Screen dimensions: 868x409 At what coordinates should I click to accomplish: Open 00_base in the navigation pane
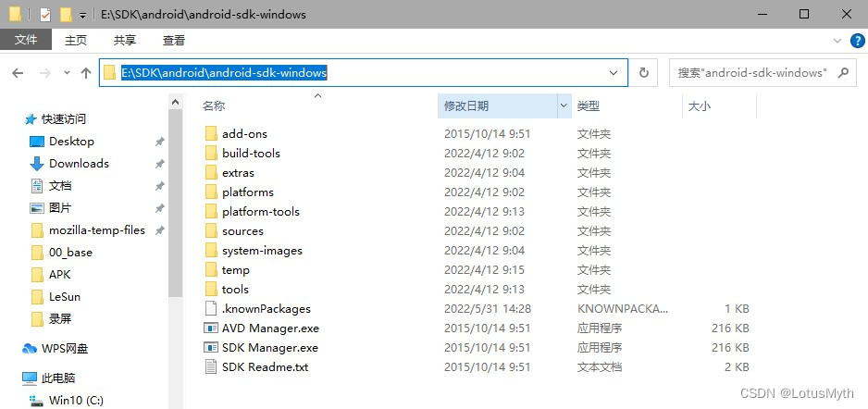(x=70, y=253)
